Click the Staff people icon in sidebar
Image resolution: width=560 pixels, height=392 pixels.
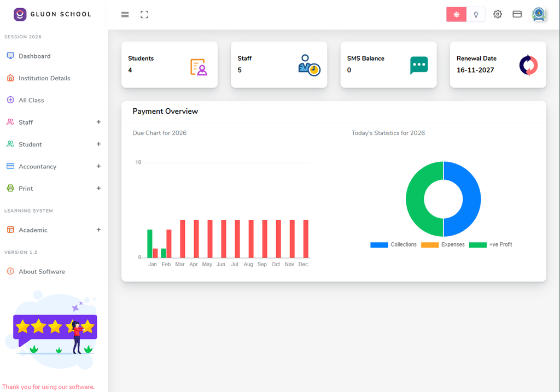(x=10, y=122)
